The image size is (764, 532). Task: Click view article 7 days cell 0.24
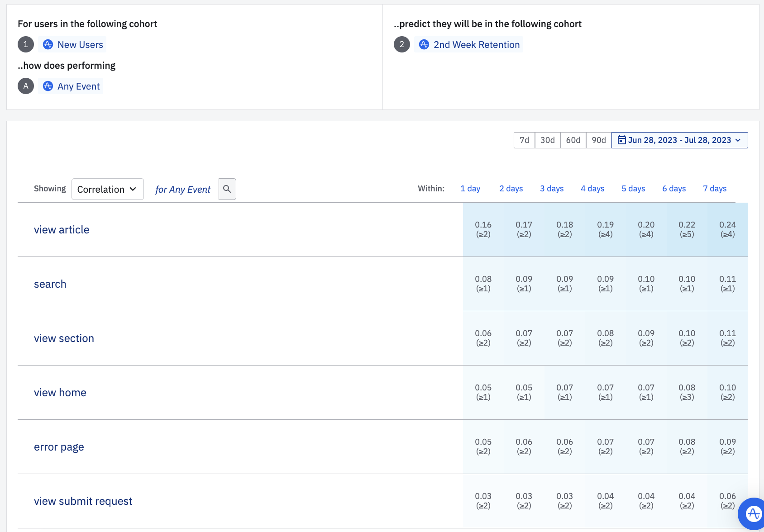727,229
